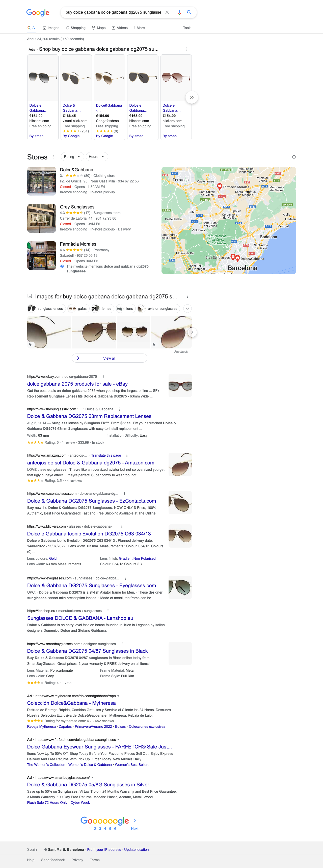Click the Barcelona stores map
Viewport: 323px width, 868px height.
tap(228, 220)
